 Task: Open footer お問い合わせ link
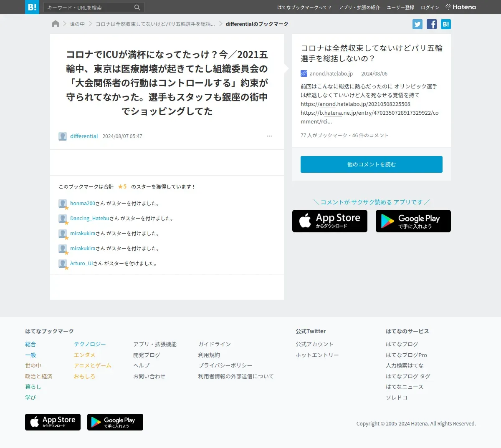pos(149,376)
